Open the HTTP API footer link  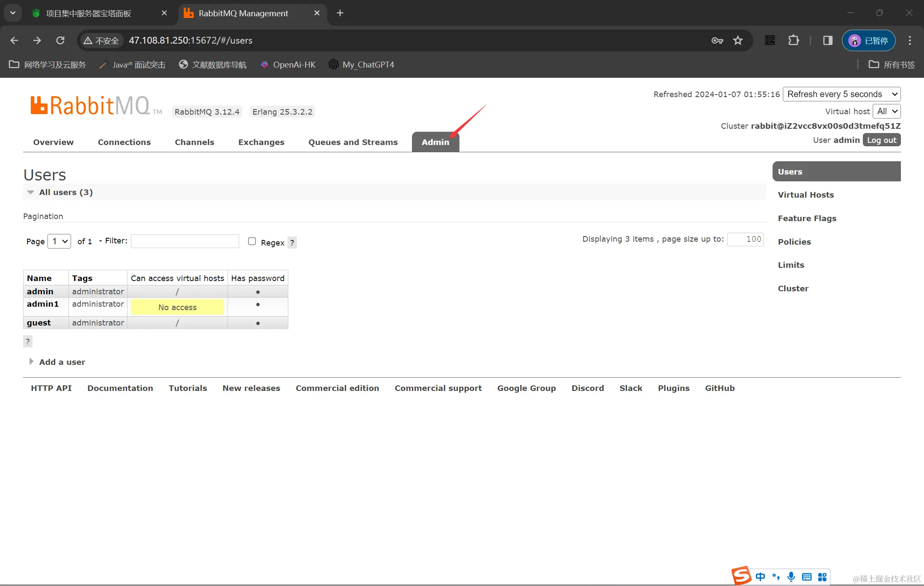click(x=51, y=388)
